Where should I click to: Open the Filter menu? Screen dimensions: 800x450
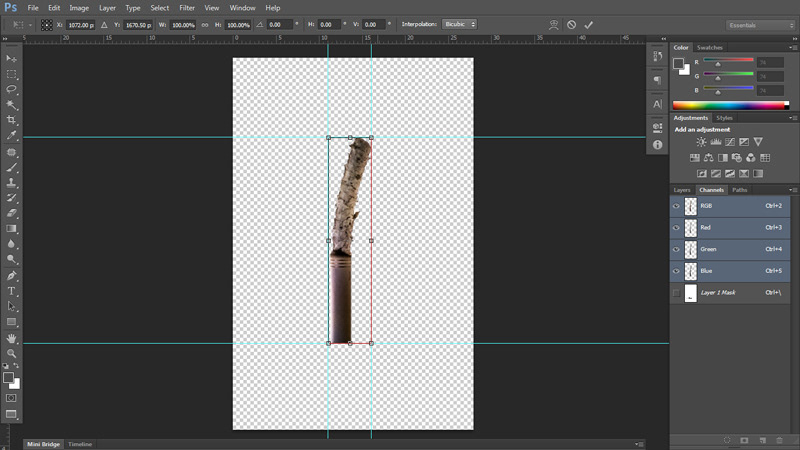click(187, 8)
